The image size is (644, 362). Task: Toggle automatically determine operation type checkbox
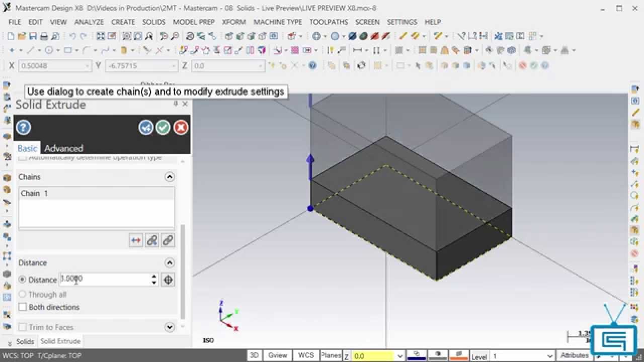coord(23,158)
